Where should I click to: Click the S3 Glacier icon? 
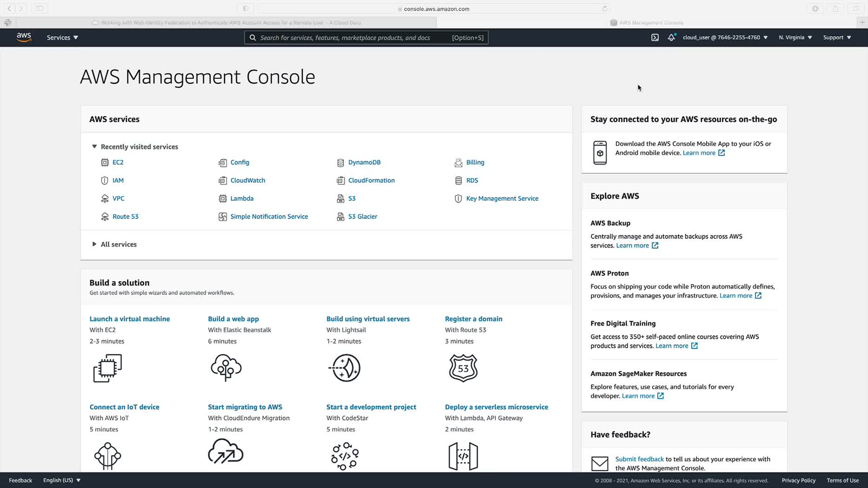[341, 217]
